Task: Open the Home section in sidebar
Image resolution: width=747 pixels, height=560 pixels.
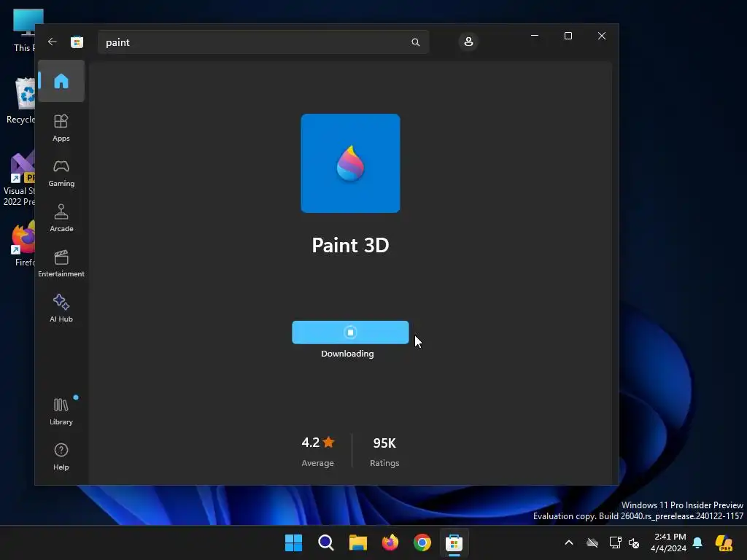Action: point(61,81)
